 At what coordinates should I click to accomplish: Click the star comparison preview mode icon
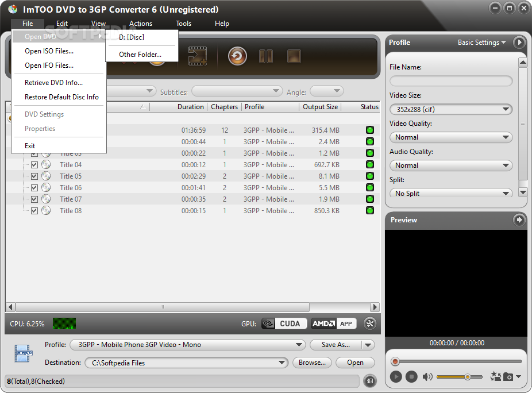[496, 376]
